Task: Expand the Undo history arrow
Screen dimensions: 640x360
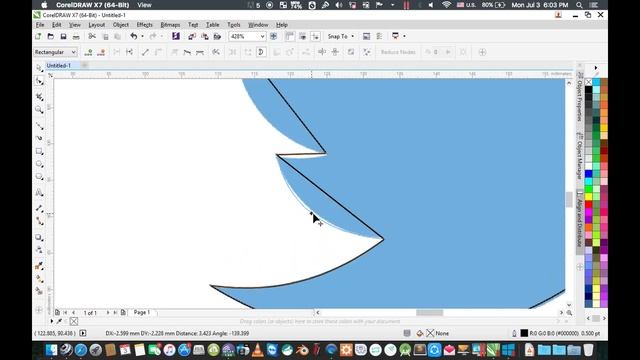Action: click(x=142, y=36)
